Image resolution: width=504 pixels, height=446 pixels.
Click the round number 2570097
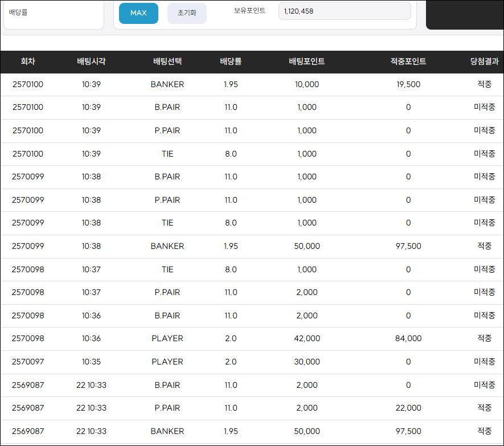pos(28,362)
